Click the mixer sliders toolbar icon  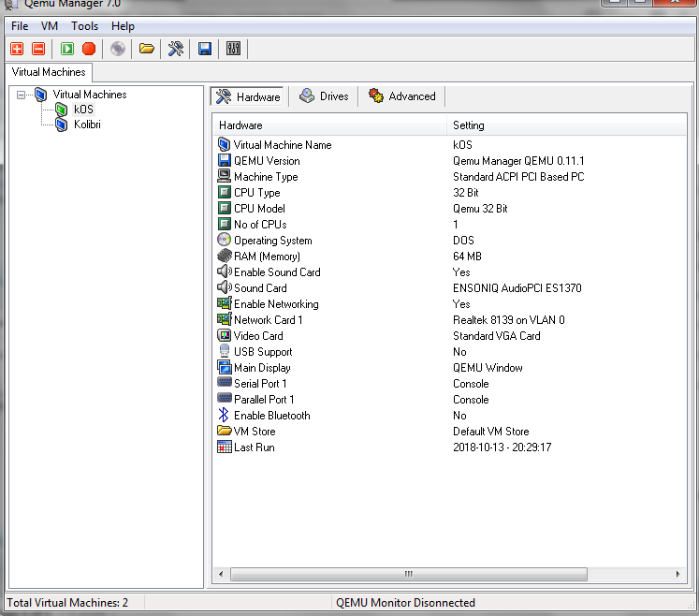point(234,49)
